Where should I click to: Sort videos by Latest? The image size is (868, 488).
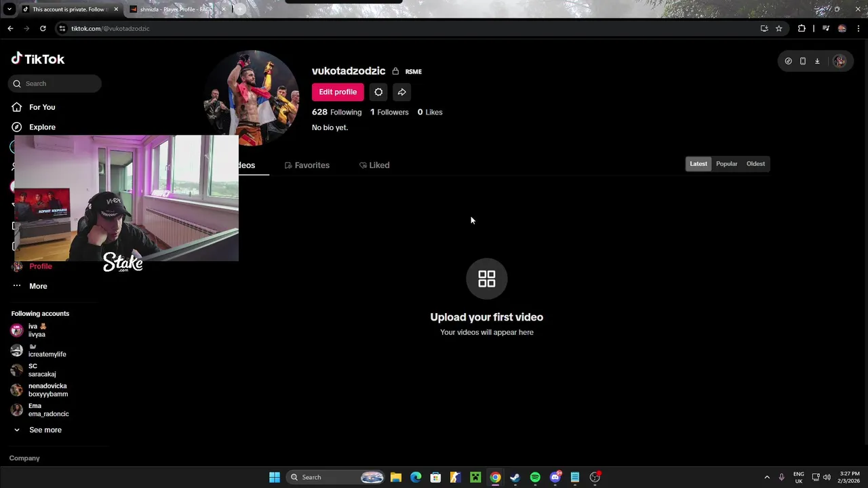[x=698, y=164]
